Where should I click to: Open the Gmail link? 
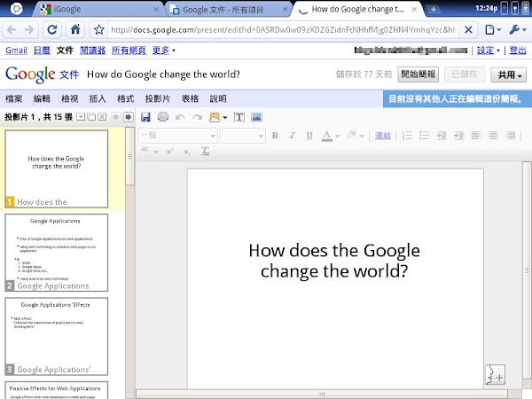pos(16,51)
